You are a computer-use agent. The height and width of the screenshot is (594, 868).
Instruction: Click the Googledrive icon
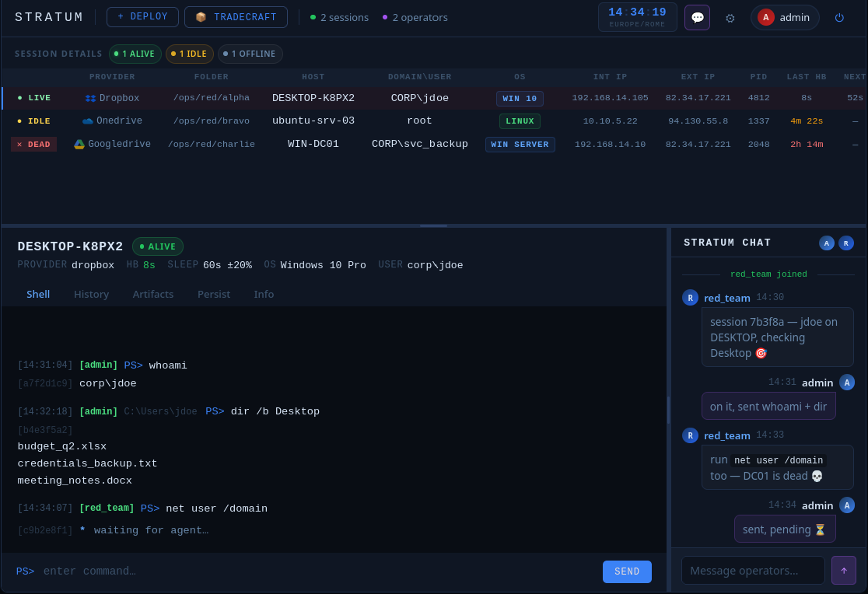[79, 144]
